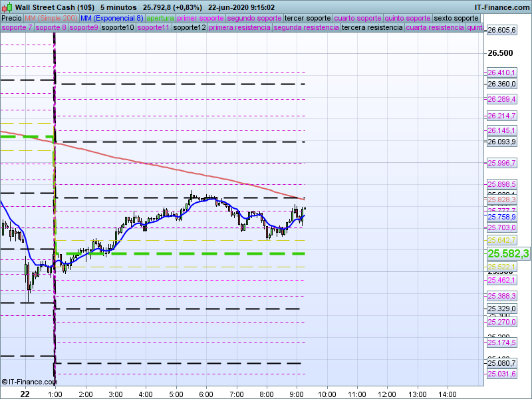
Task: Click the green 25.582,3 current price label
Action: [507, 253]
